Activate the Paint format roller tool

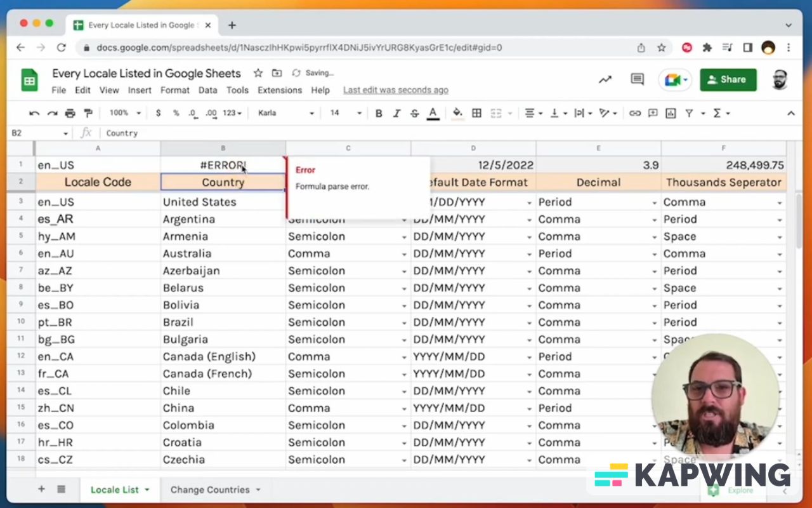[88, 113]
